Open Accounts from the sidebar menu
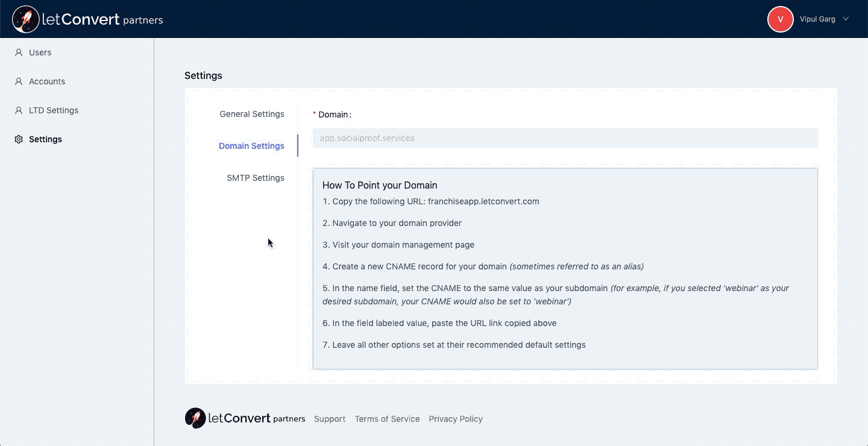 (x=47, y=81)
